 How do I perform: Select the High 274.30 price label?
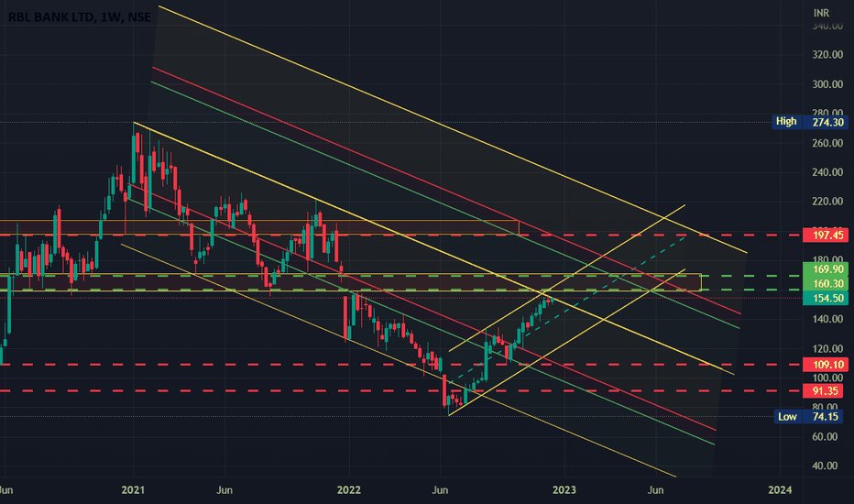tap(810, 122)
